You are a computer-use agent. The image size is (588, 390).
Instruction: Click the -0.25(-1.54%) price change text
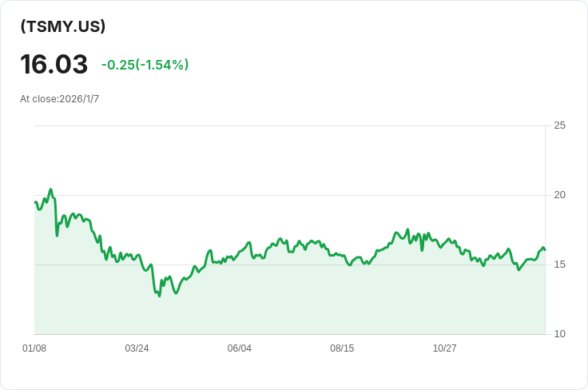[145, 65]
